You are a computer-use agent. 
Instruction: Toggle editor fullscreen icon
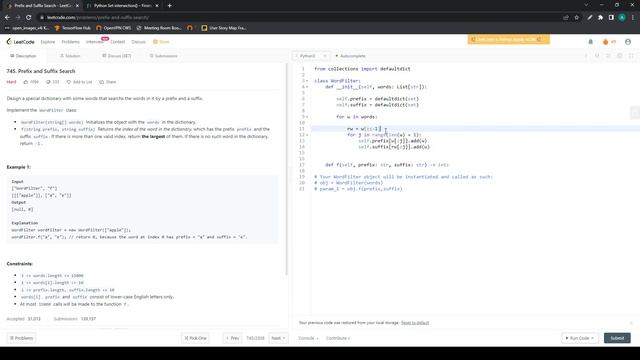click(631, 56)
